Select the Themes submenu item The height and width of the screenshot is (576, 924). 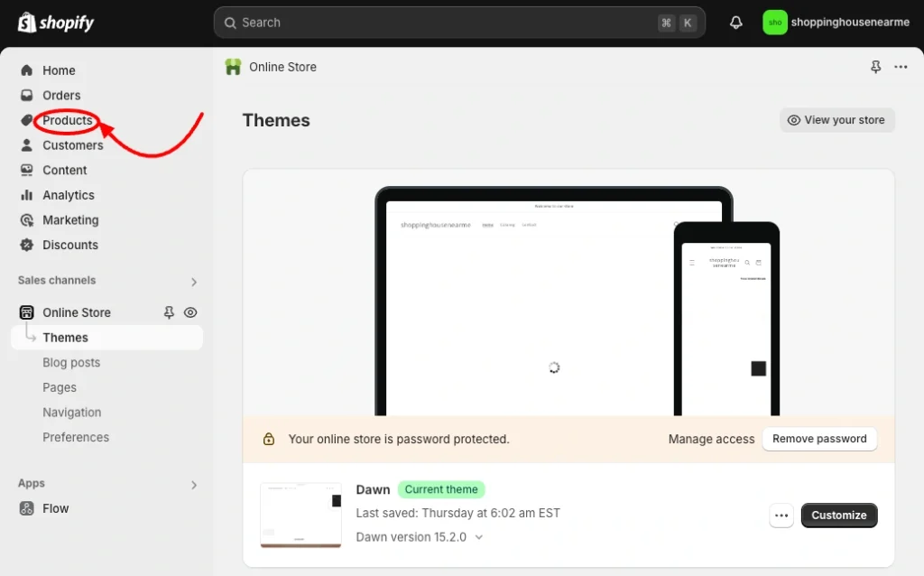107,338
